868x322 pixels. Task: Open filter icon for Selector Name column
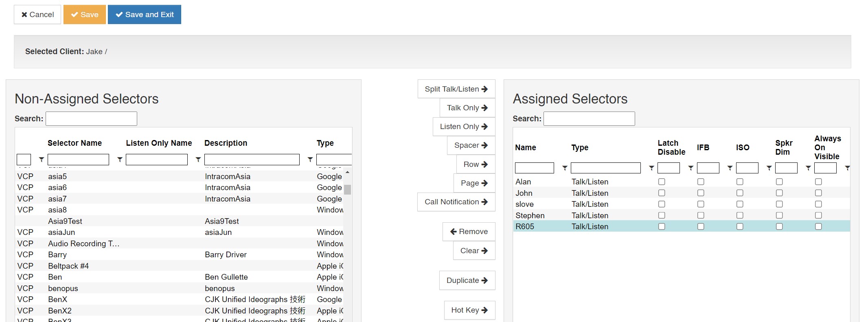(120, 160)
